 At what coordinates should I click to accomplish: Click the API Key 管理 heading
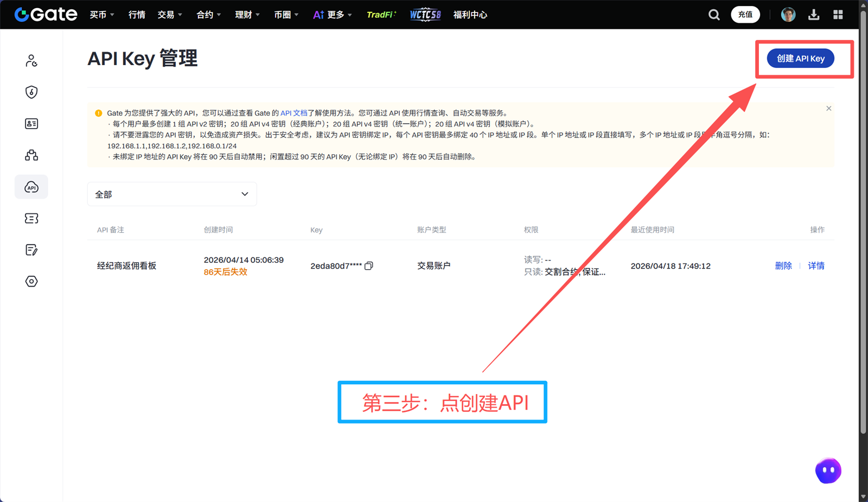tap(143, 58)
